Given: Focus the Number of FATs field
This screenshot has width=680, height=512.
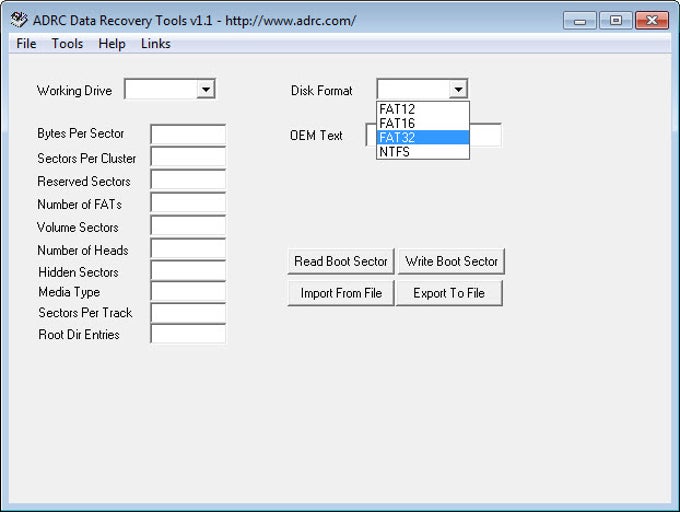Looking at the screenshot, I should tap(188, 203).
